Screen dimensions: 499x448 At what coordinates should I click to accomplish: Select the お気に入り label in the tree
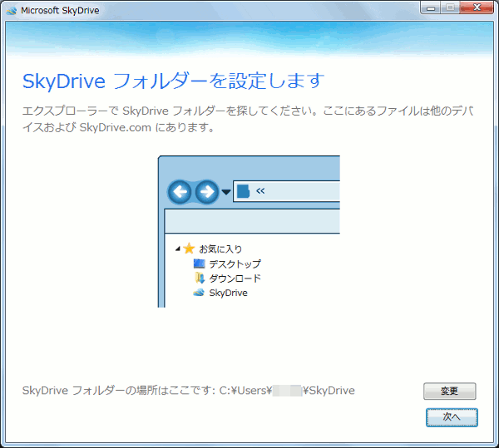click(x=220, y=249)
